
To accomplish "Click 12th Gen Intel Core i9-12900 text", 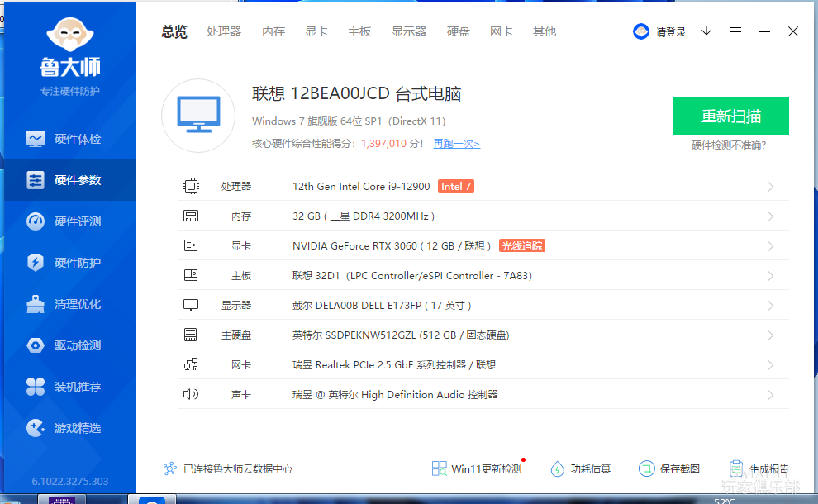I will tap(361, 186).
